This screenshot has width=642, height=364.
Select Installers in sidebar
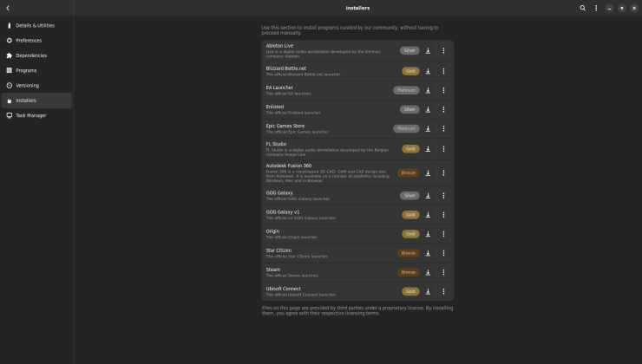(x=36, y=101)
